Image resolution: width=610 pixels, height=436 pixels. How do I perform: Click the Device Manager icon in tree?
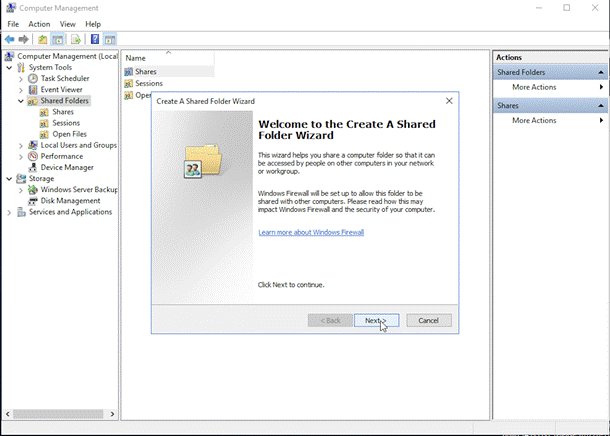tap(33, 168)
